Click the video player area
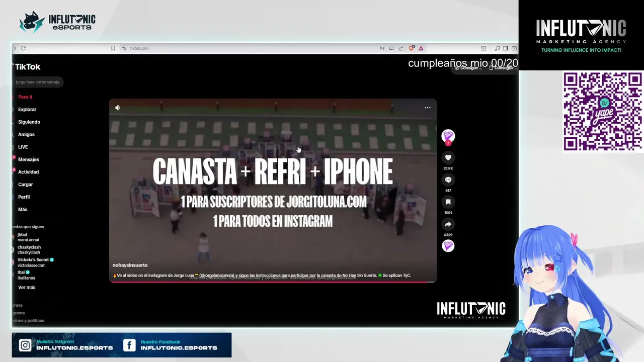 click(x=273, y=191)
